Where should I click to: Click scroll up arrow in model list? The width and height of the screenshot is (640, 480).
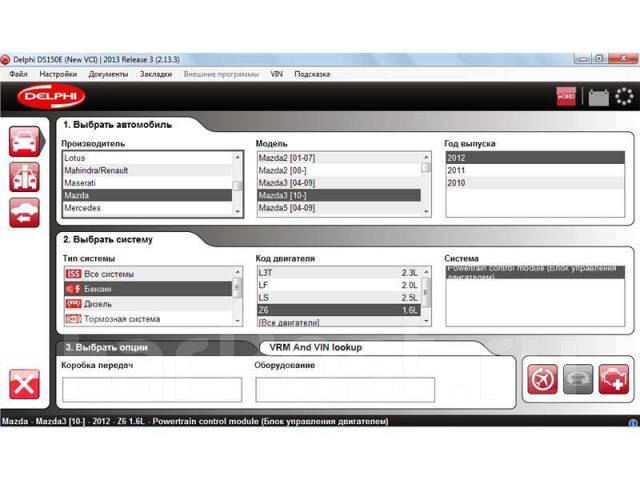pyautogui.click(x=426, y=157)
